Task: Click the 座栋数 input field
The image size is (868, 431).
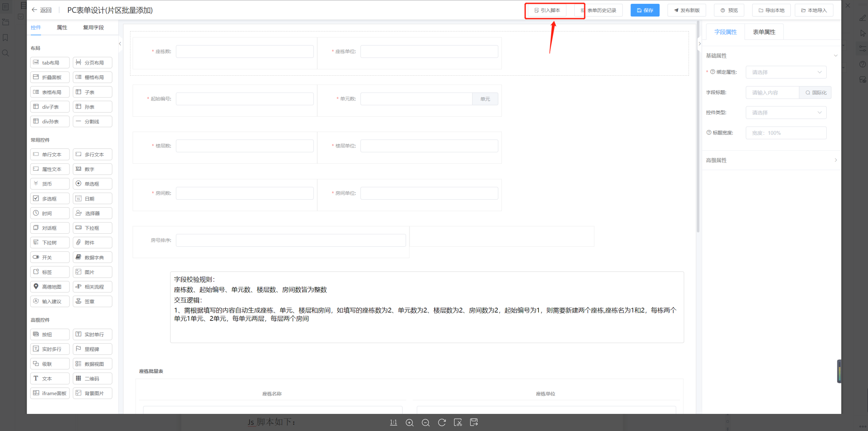Action: pyautogui.click(x=244, y=51)
